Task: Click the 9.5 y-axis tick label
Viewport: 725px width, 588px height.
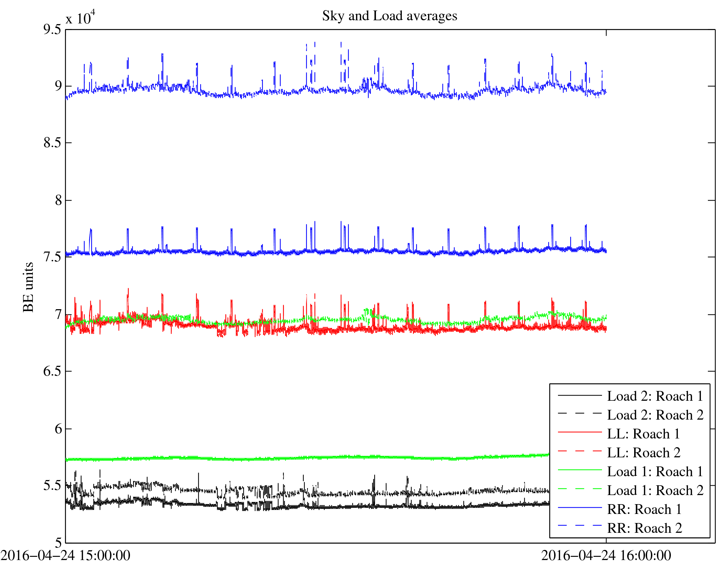Action: coord(52,29)
